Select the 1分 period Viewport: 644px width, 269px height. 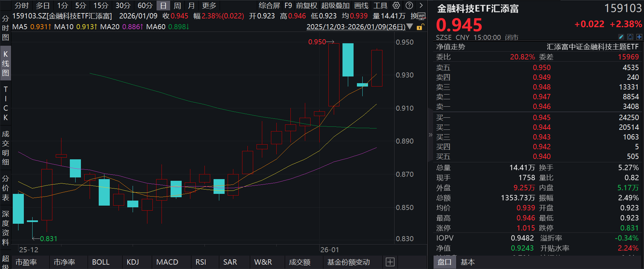[62, 6]
